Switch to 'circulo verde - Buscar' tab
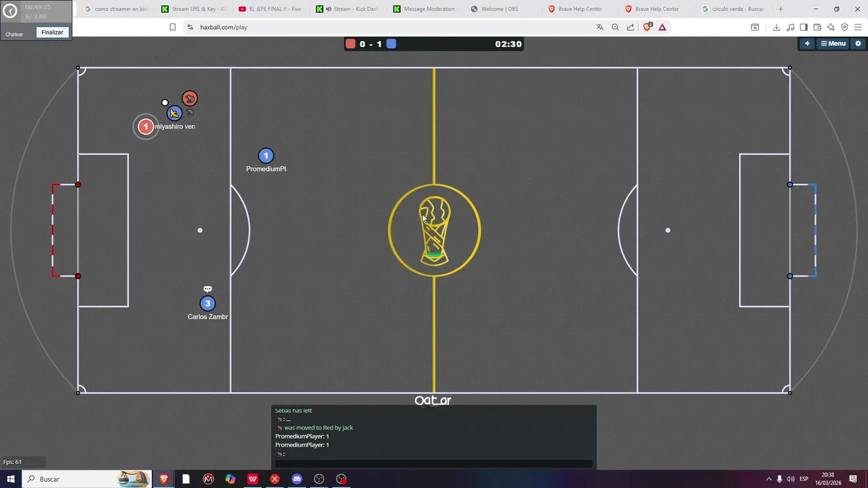This screenshot has width=868, height=488. coord(734,9)
